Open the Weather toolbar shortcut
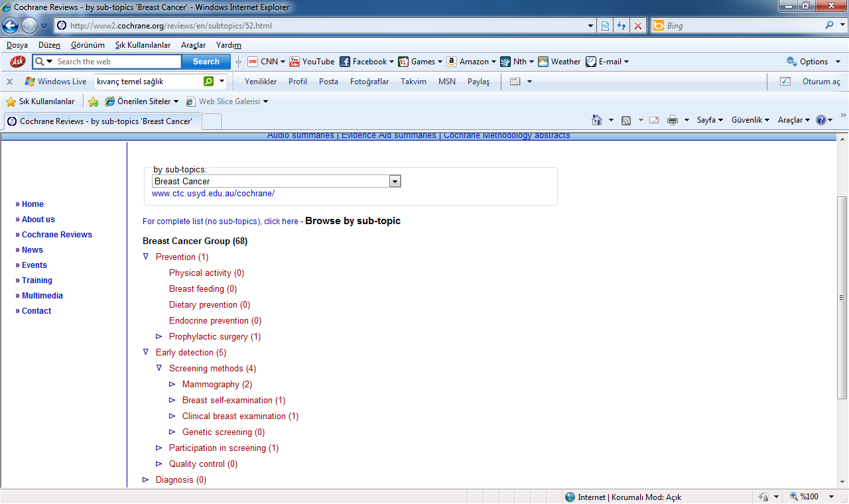Screen dimensions: 849x504 559,62
